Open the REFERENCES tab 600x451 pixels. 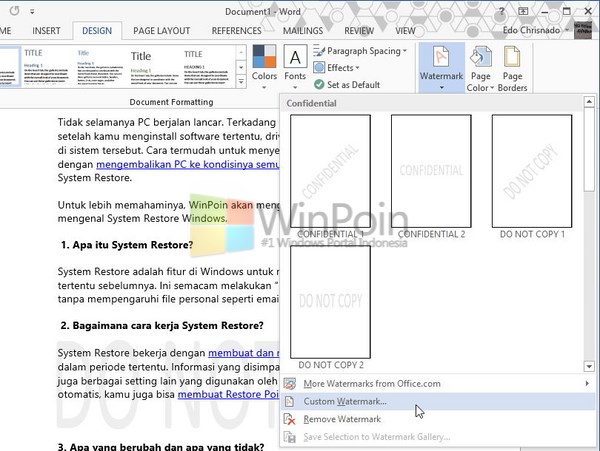click(236, 31)
